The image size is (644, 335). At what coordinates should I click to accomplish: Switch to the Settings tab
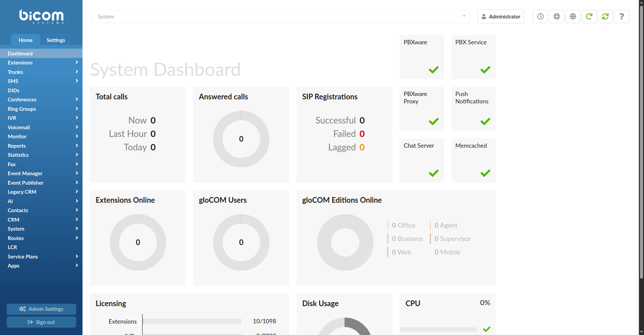[56, 40]
